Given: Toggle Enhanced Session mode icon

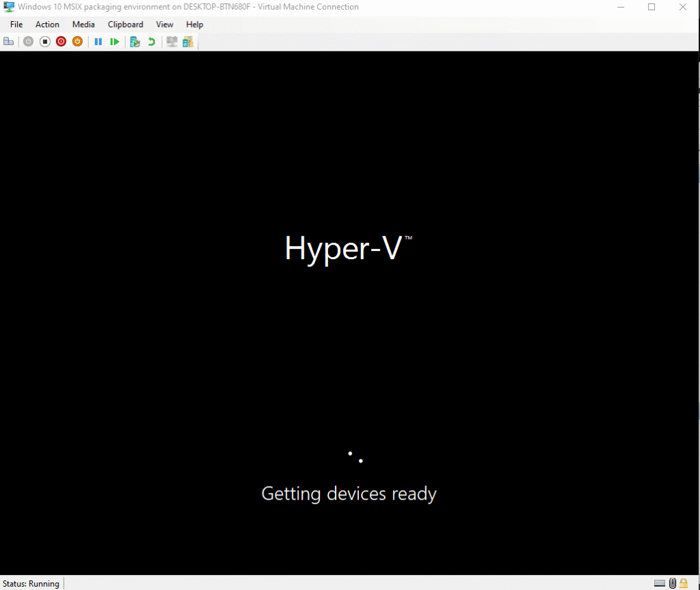Looking at the screenshot, I should pos(172,42).
